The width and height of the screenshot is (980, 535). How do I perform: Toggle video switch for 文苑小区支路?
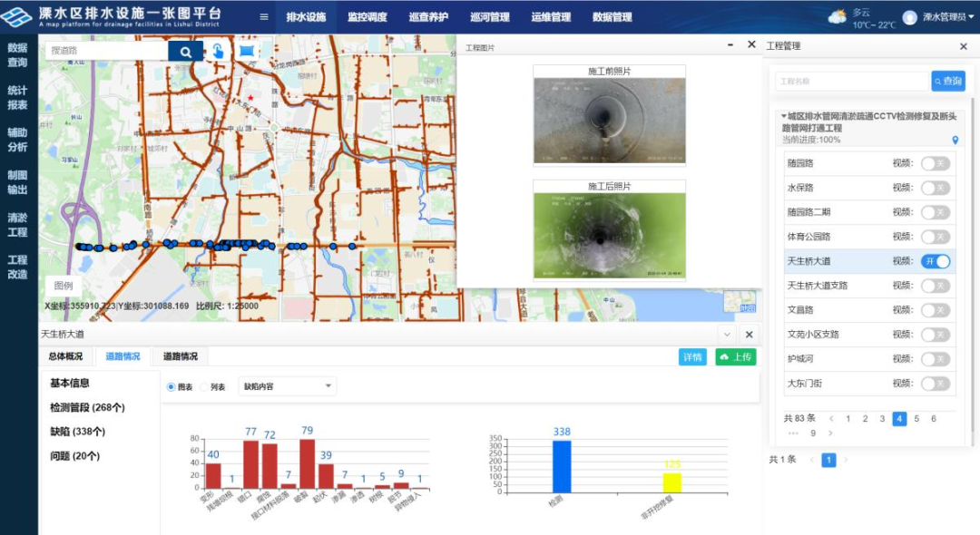936,335
